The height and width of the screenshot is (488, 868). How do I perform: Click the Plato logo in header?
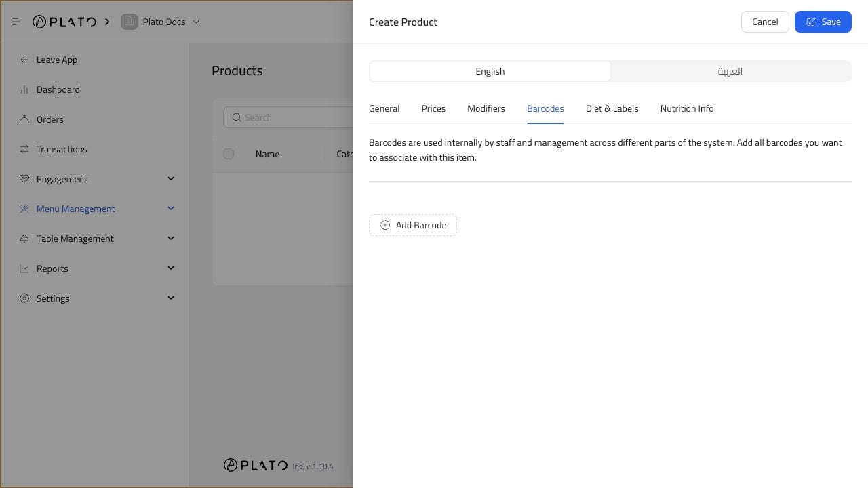[x=64, y=22]
